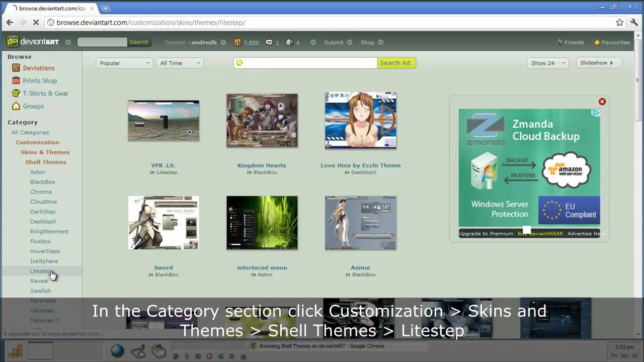The height and width of the screenshot is (362, 644).
Task: Click Upgrade to Premium link
Action: click(x=486, y=233)
